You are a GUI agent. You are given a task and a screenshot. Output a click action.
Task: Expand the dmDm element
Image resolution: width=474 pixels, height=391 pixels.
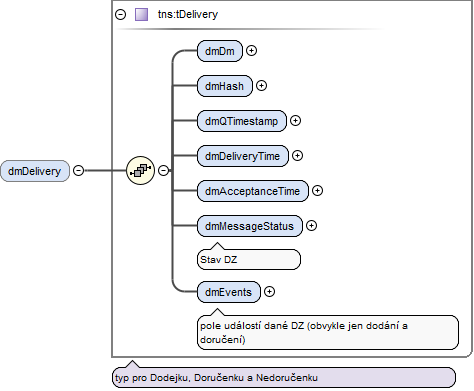click(251, 51)
